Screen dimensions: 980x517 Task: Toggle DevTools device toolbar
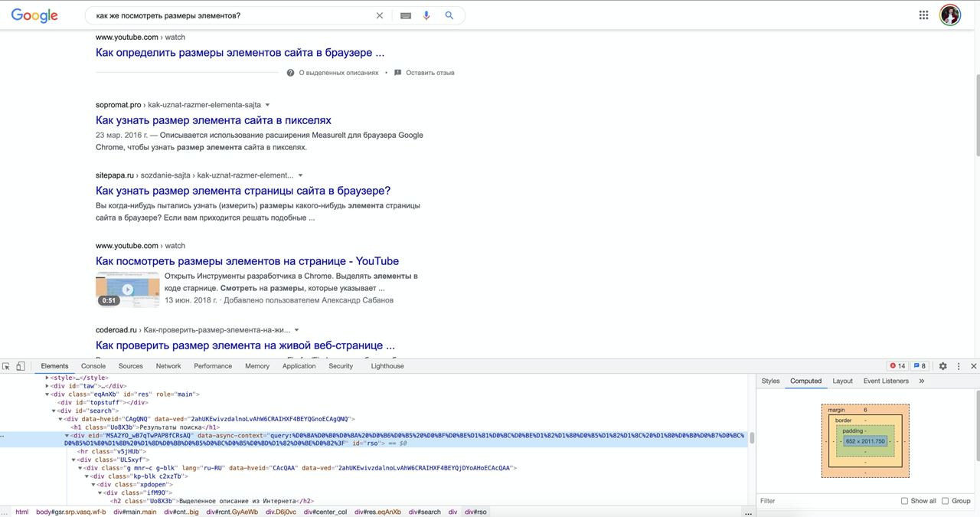tap(21, 366)
